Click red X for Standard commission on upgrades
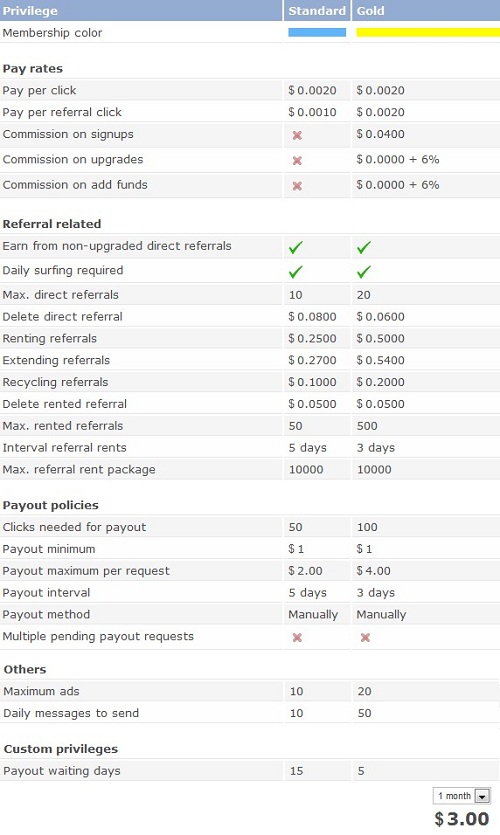The width and height of the screenshot is (500, 835). [x=297, y=160]
